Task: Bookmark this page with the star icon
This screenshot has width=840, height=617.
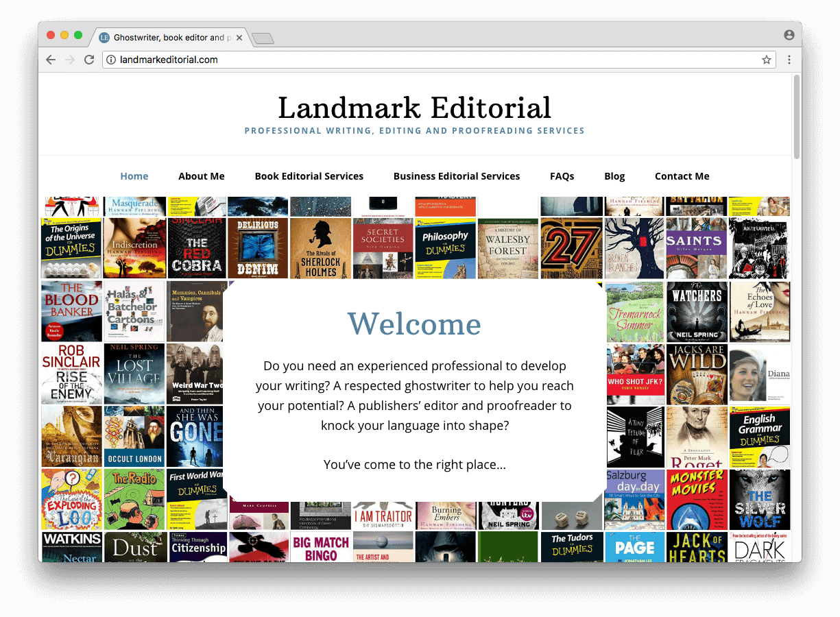Action: pos(767,60)
